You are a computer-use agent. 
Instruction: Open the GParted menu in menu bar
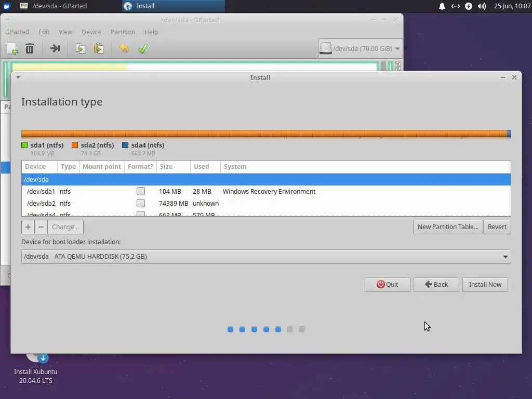click(17, 32)
